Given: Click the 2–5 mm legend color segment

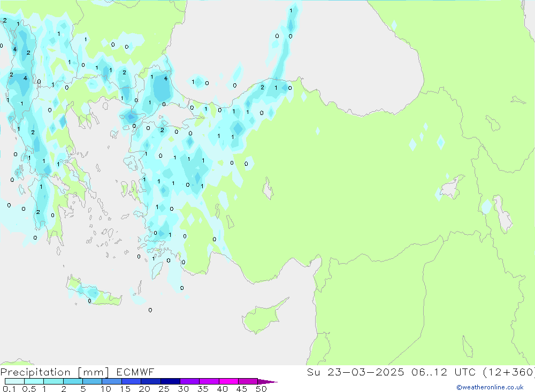Looking at the screenshot, I should pyautogui.click(x=73, y=381).
